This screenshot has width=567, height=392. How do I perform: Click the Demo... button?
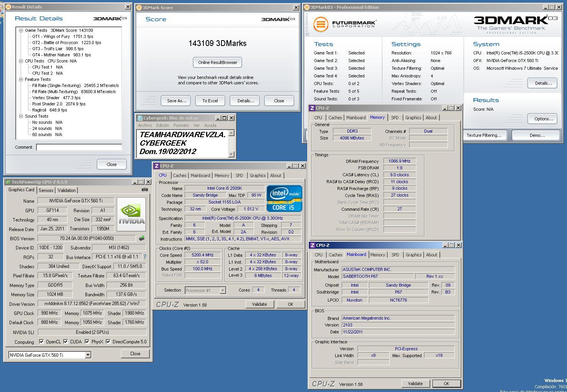click(x=536, y=135)
